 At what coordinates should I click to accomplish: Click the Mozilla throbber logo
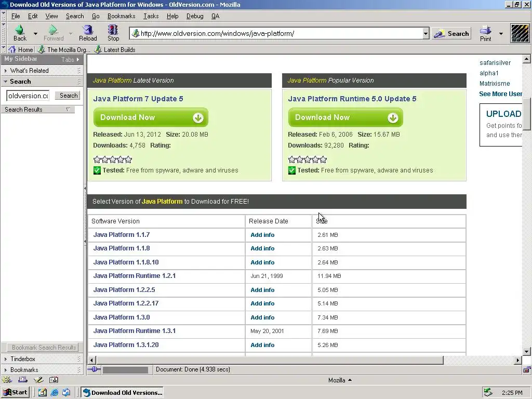[x=520, y=33]
